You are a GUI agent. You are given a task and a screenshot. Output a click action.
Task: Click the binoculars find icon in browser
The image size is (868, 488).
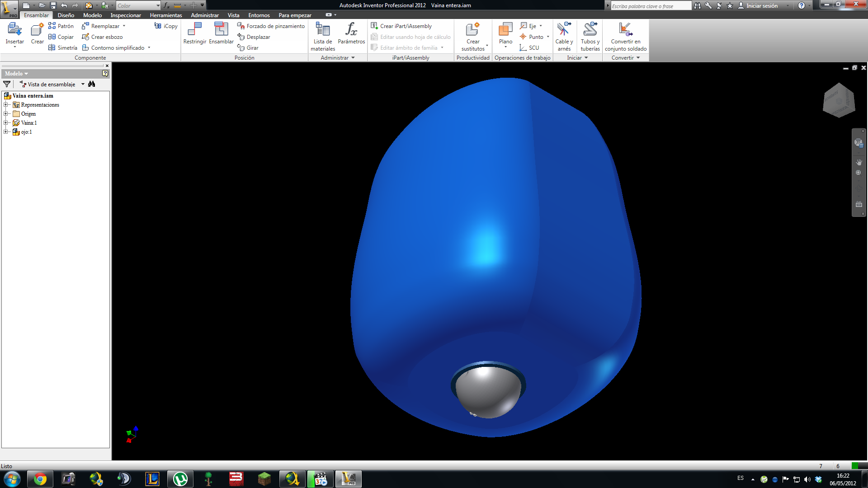click(92, 84)
